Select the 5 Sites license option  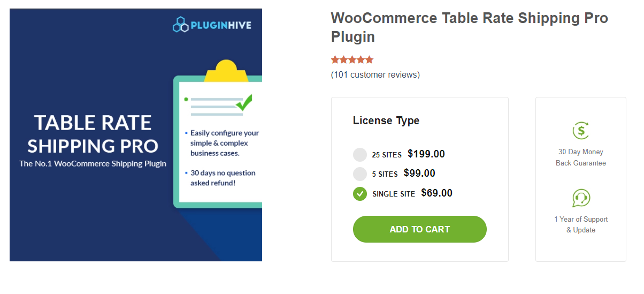coord(360,174)
